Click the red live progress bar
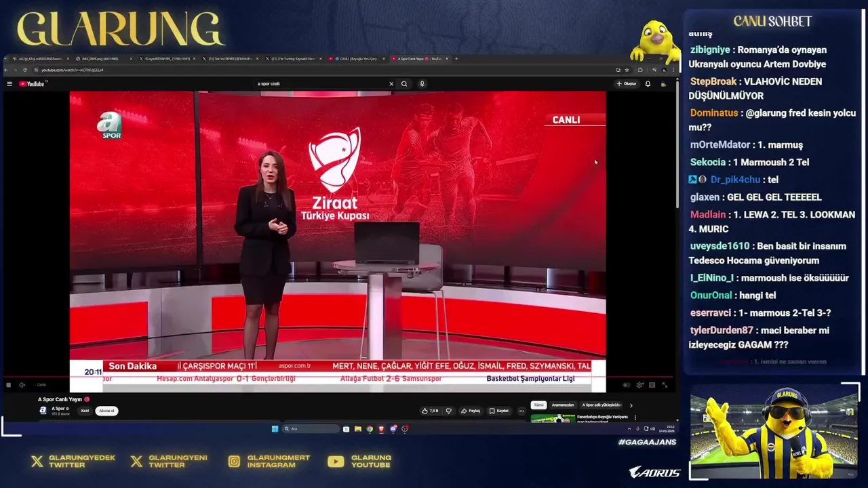Image resolution: width=868 pixels, height=488 pixels. [x=338, y=376]
